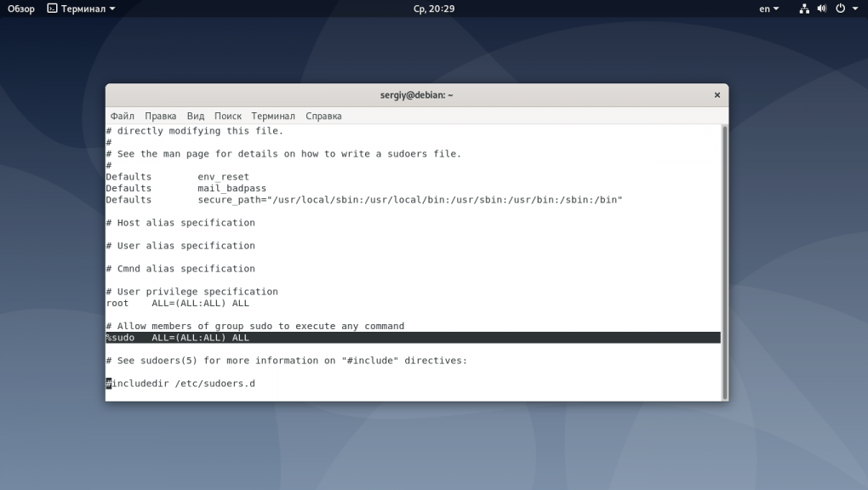Click highlighted line %sudo ALL=(ALL:ALL) ALL
The height and width of the screenshot is (490, 868).
413,338
